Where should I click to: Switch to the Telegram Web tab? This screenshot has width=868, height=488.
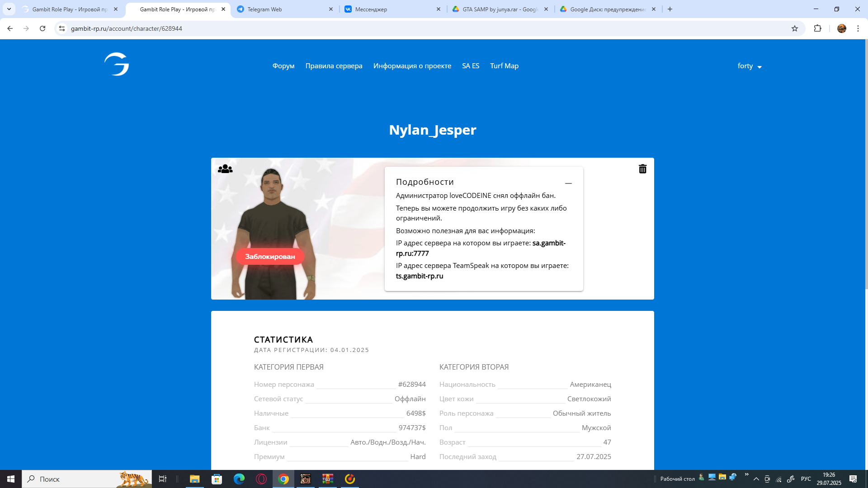tap(285, 9)
